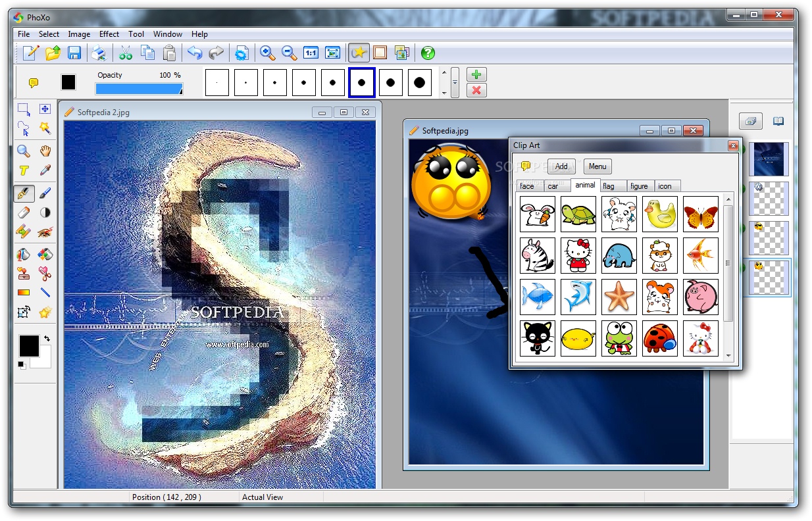The width and height of the screenshot is (812, 521).
Task: Select the Hand pan tool
Action: pos(45,151)
